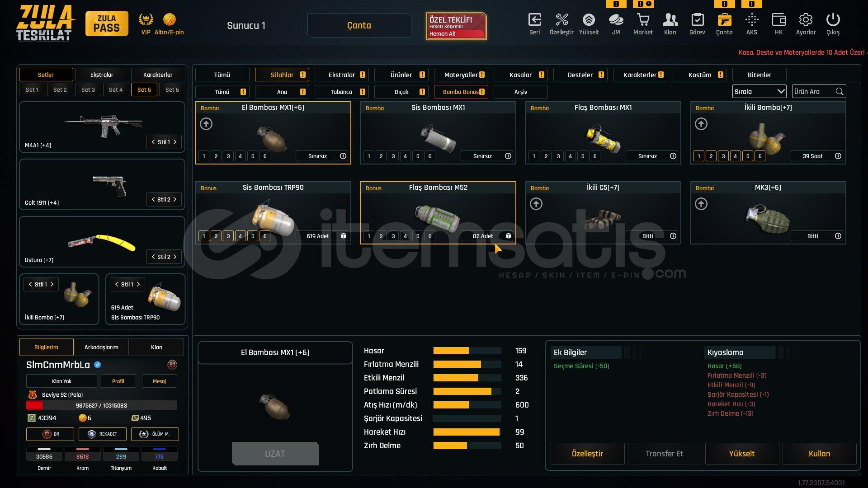Open the Ayarlar settings gear
Screen dimensions: 868x488
click(x=806, y=20)
